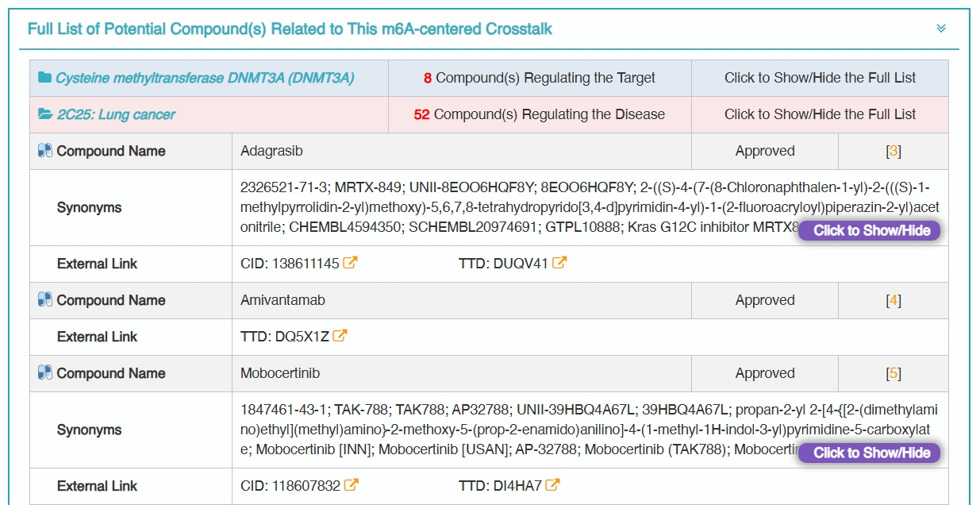Open Adagrasib CID external link icon
The image size is (980, 505).
pyautogui.click(x=350, y=263)
